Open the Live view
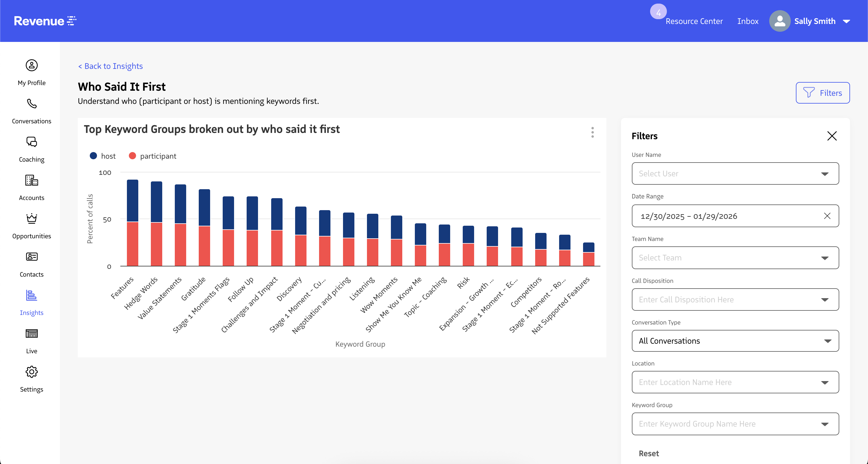Screen dimensions: 868x464 (31, 340)
